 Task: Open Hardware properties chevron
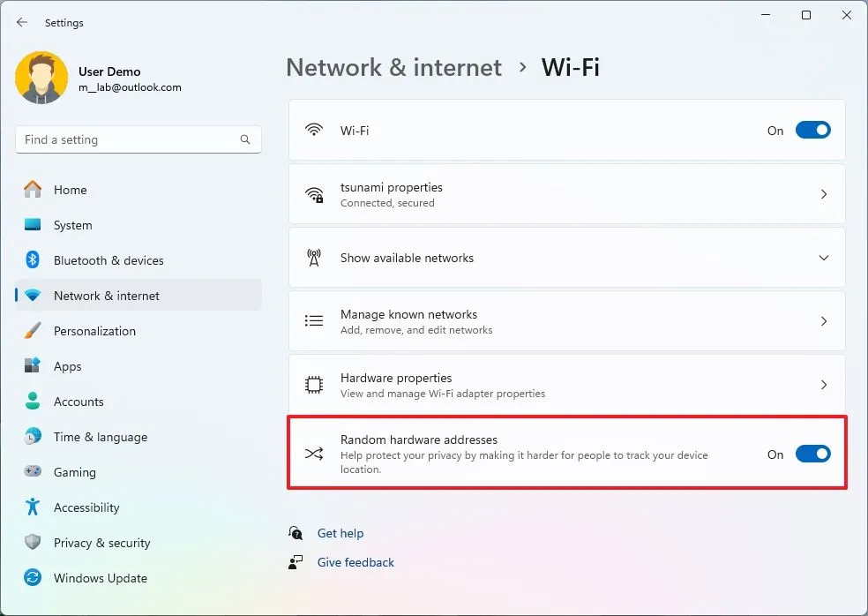(x=824, y=385)
